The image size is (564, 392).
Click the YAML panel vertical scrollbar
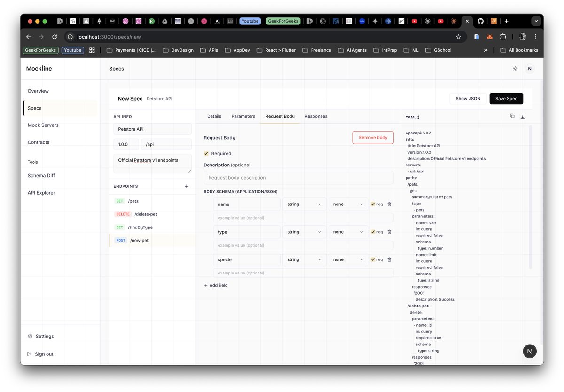[x=531, y=197]
